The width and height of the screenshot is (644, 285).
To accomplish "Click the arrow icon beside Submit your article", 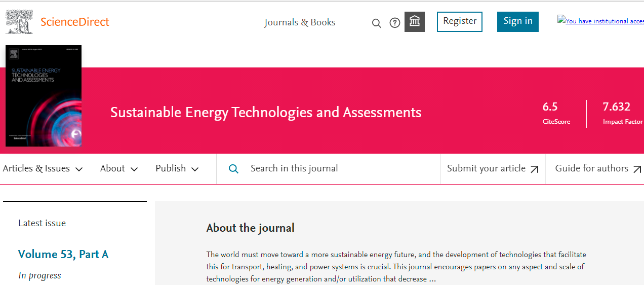I will (x=534, y=169).
